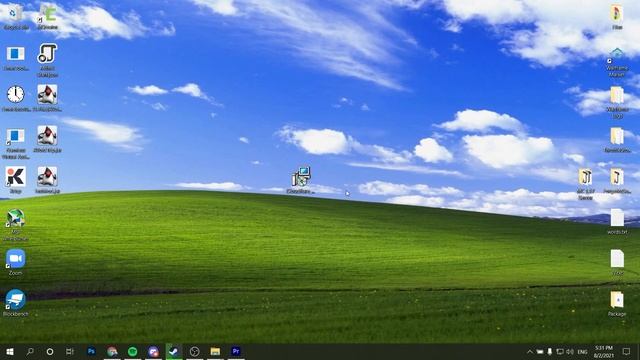This screenshot has width=640, height=360.
Task: Launch Photoshop from the taskbar
Action: click(91, 351)
